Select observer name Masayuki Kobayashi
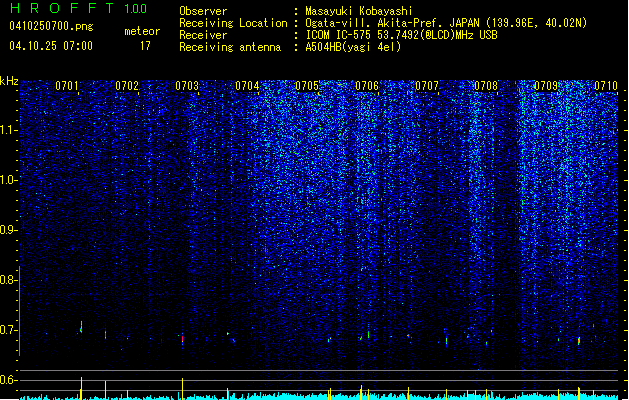 click(x=359, y=11)
